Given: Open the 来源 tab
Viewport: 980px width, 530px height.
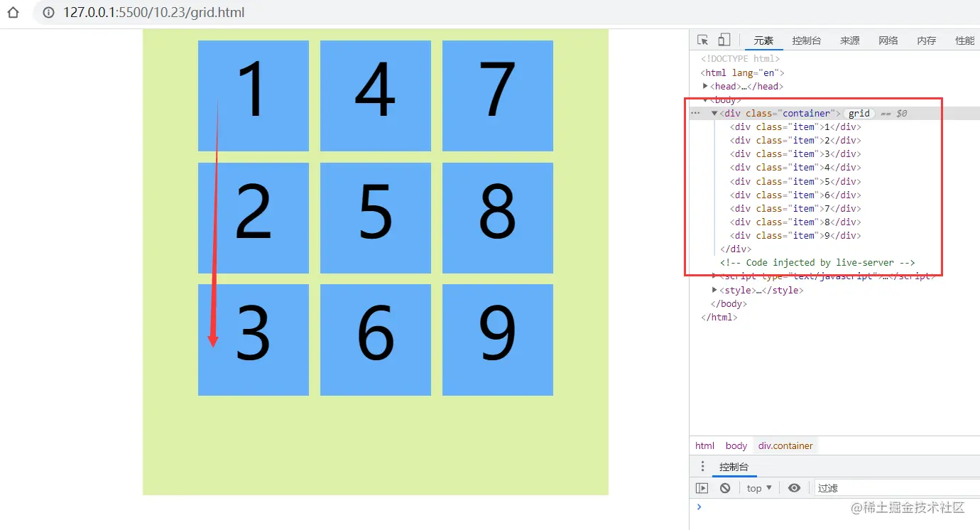Looking at the screenshot, I should point(850,40).
